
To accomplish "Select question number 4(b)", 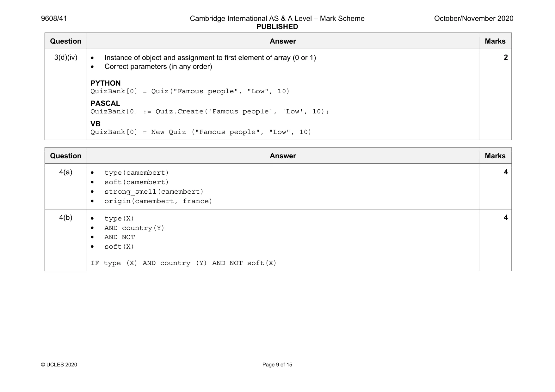I will pos(66,218).
